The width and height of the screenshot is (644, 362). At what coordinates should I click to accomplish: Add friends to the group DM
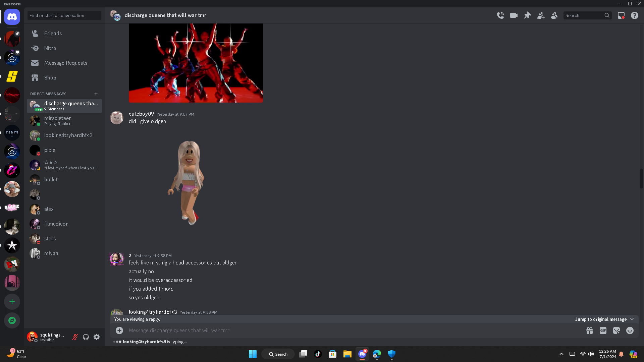pos(541,15)
